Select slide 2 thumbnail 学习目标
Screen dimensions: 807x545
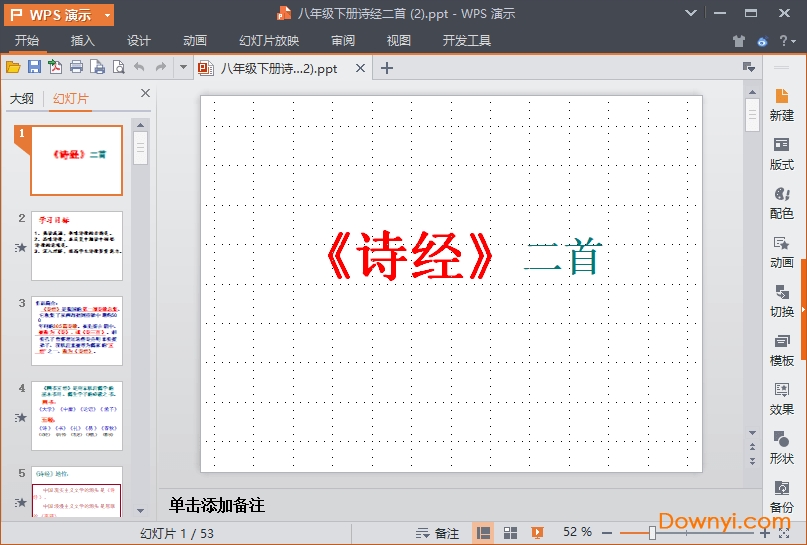[x=77, y=245]
